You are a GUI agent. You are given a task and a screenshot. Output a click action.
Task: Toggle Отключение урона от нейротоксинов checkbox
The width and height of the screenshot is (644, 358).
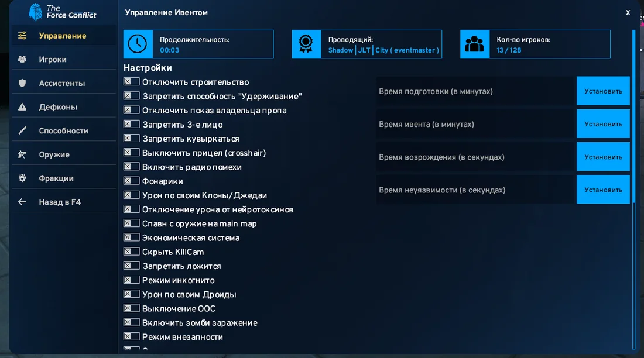coord(131,209)
